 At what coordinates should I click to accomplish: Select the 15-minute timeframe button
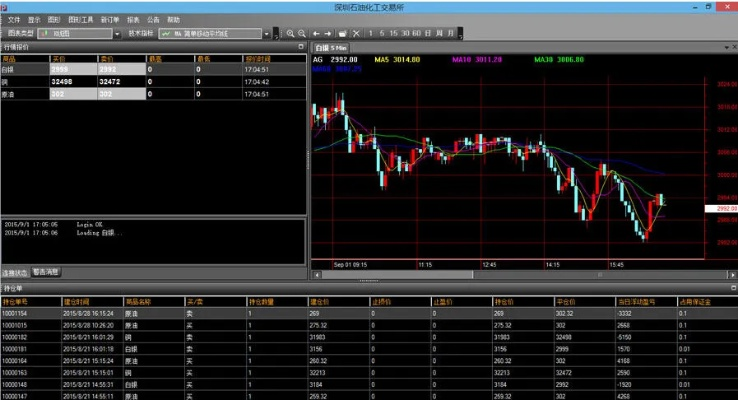tap(392, 33)
